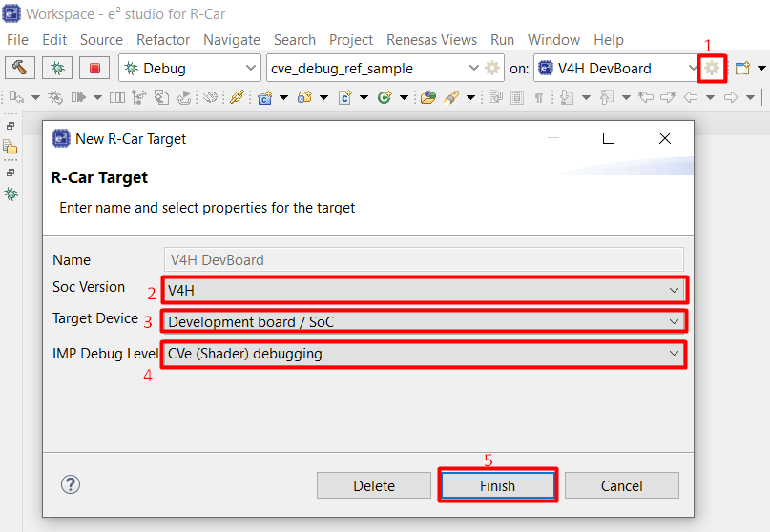Open the cve_debug_ref_sample launch configuration dropdown
The image size is (770, 532).
(x=374, y=68)
